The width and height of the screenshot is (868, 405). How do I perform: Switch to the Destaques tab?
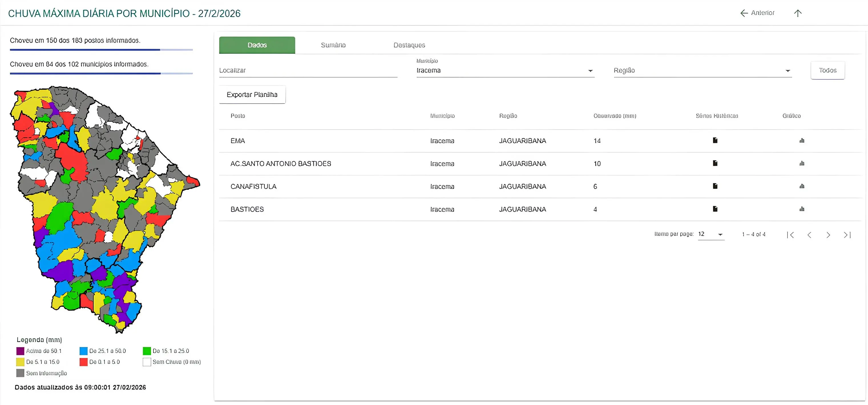click(x=409, y=45)
